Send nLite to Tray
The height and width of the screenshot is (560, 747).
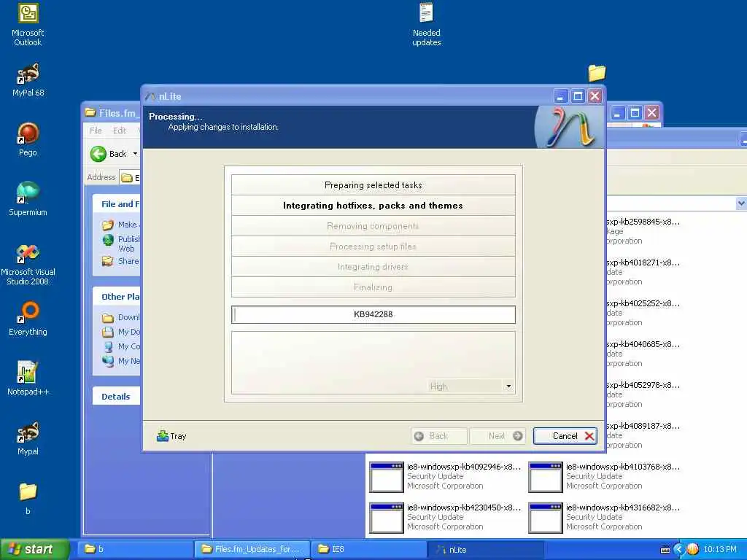click(171, 436)
